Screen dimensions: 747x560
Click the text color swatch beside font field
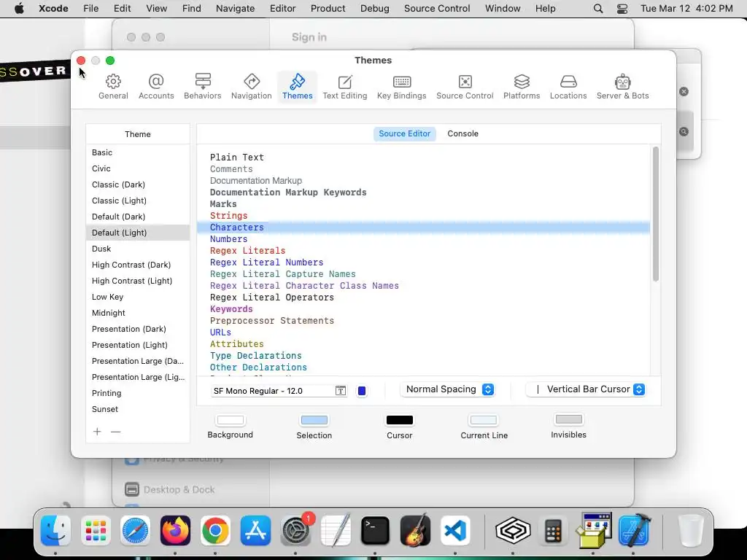362,391
